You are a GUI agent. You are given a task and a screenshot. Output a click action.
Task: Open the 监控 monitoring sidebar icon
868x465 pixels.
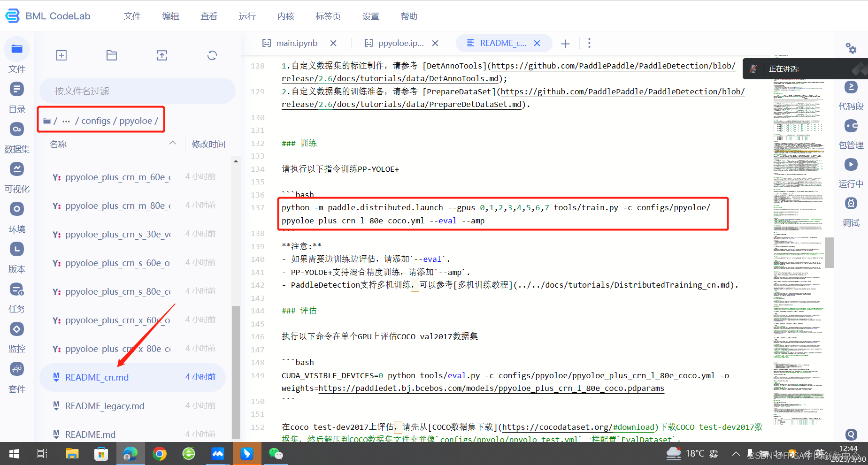[17, 329]
